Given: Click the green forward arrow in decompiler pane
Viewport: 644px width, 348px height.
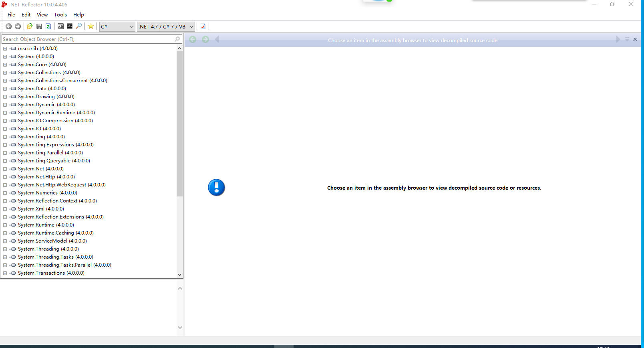Looking at the screenshot, I should coord(205,39).
